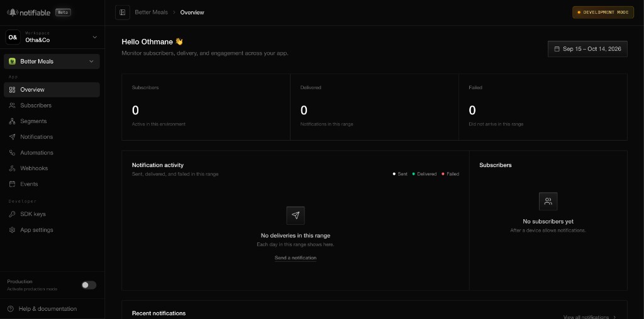Click the Better Meals green app icon
644x319 pixels.
coord(13,62)
